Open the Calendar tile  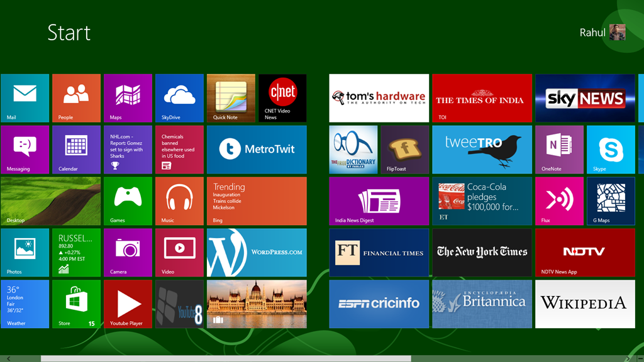coord(76,150)
